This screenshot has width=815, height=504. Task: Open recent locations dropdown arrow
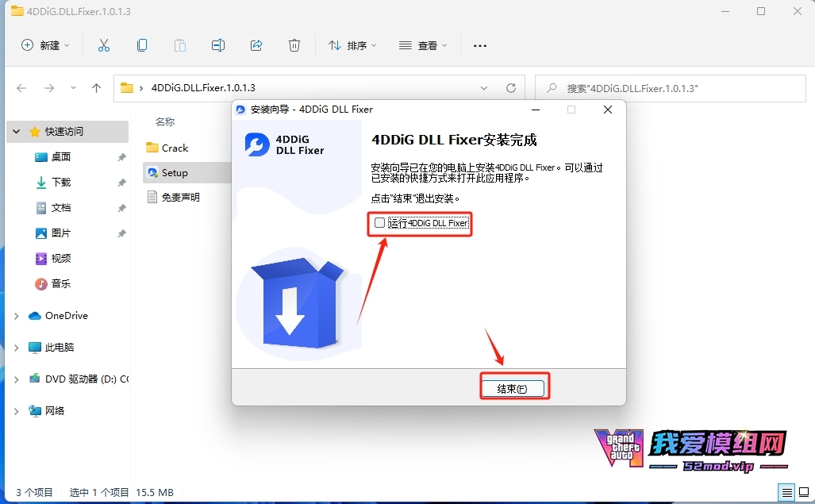(73, 88)
